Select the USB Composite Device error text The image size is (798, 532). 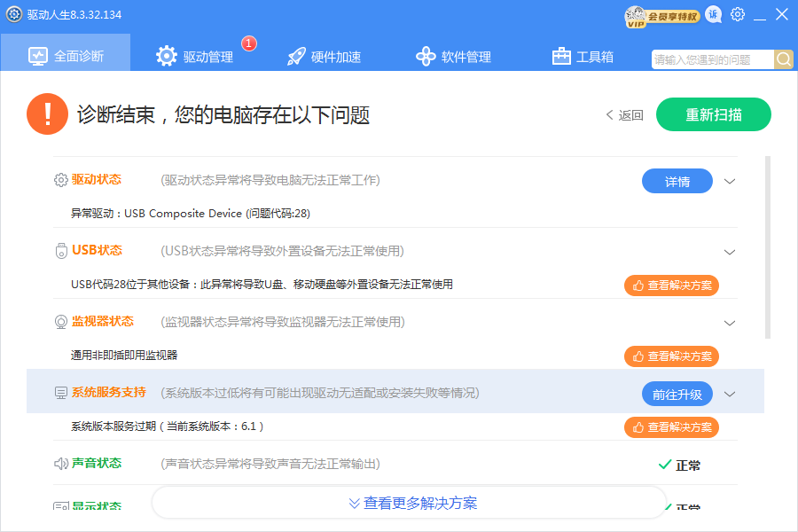191,214
